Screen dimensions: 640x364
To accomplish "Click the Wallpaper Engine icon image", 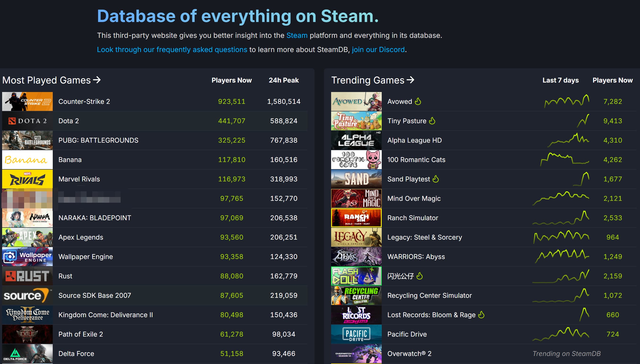I will pyautogui.click(x=27, y=257).
